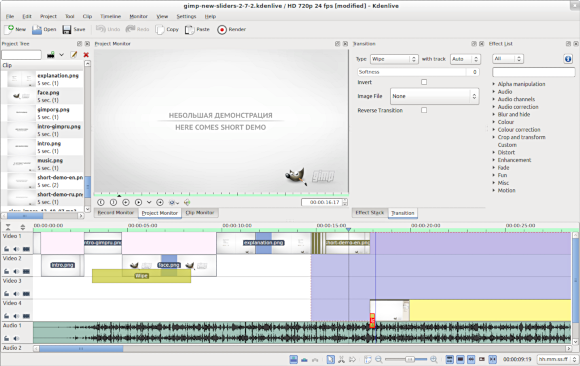This screenshot has width=580, height=366.
Task: Toggle lock on Video 4 track
Action: (x=7, y=316)
